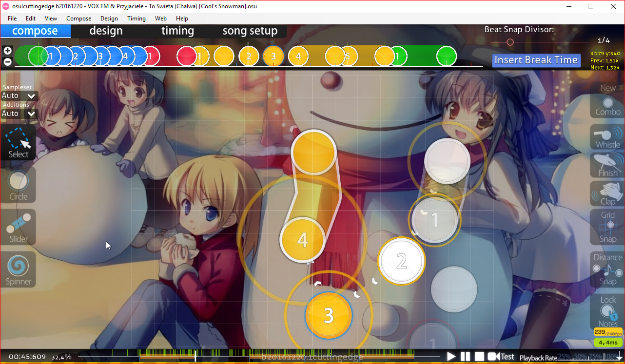
Task: Pick the Slider tool
Action: point(19,228)
